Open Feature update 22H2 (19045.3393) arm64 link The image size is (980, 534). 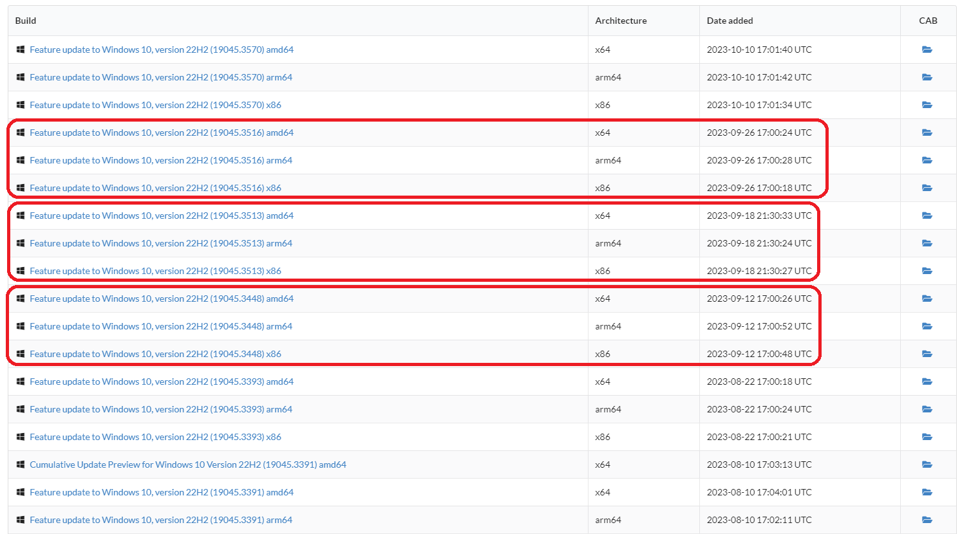point(161,409)
